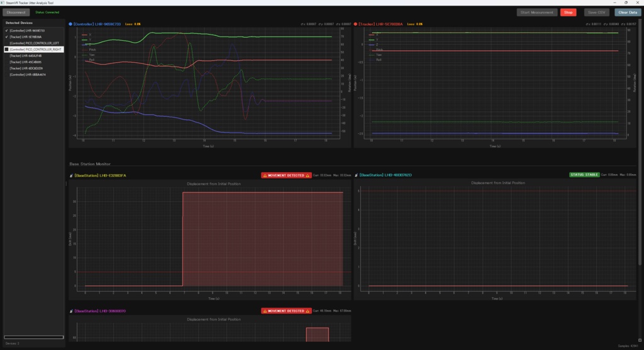Stop the running measurement

tap(568, 13)
